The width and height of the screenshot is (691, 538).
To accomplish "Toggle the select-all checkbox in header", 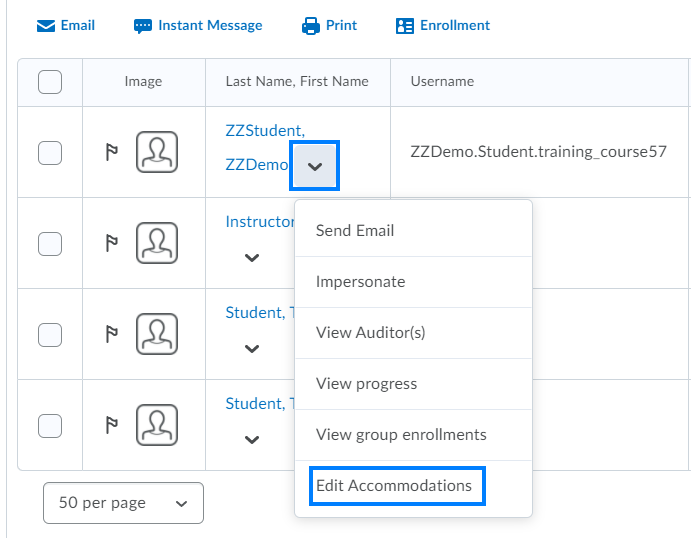I will coord(50,82).
